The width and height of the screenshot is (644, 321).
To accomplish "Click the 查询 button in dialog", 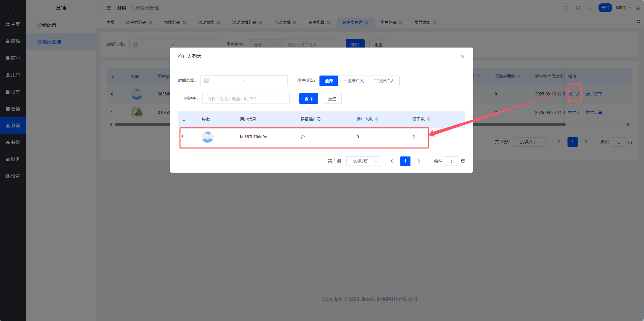I will pyautogui.click(x=308, y=99).
